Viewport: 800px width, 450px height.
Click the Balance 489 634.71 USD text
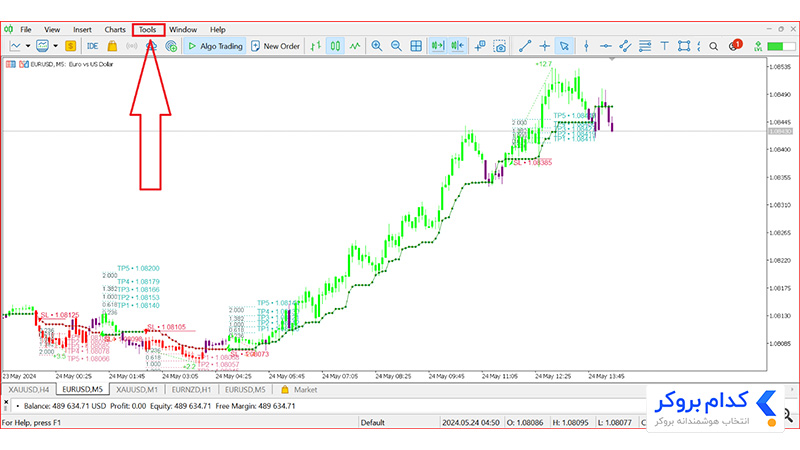pos(65,406)
